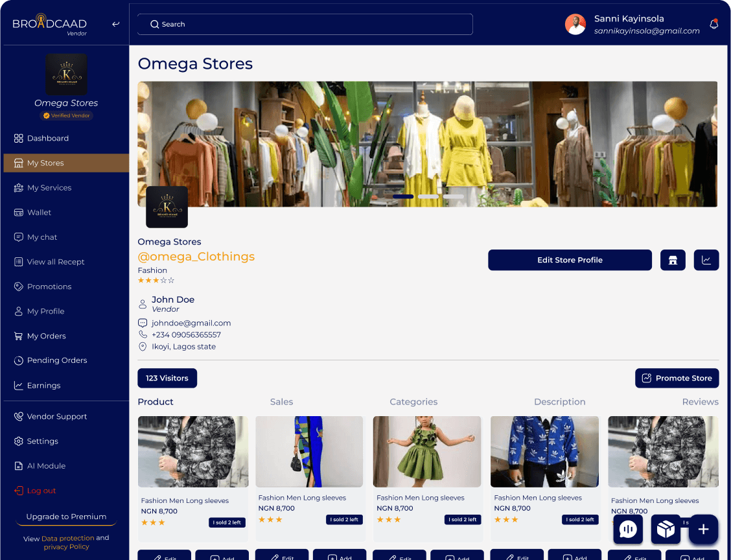This screenshot has height=560, width=731.
Task: Click Sanni Kayinsola's profile avatar
Action: coord(575,23)
